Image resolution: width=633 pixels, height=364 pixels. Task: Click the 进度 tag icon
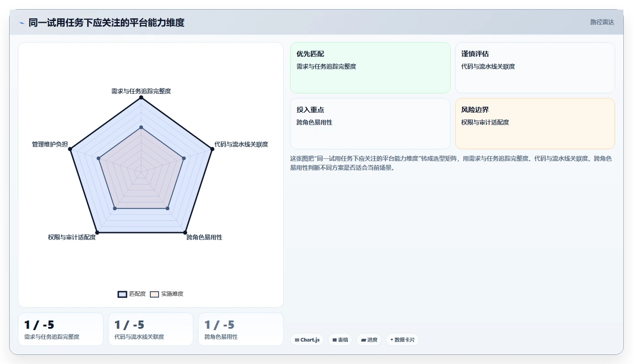[363, 340]
